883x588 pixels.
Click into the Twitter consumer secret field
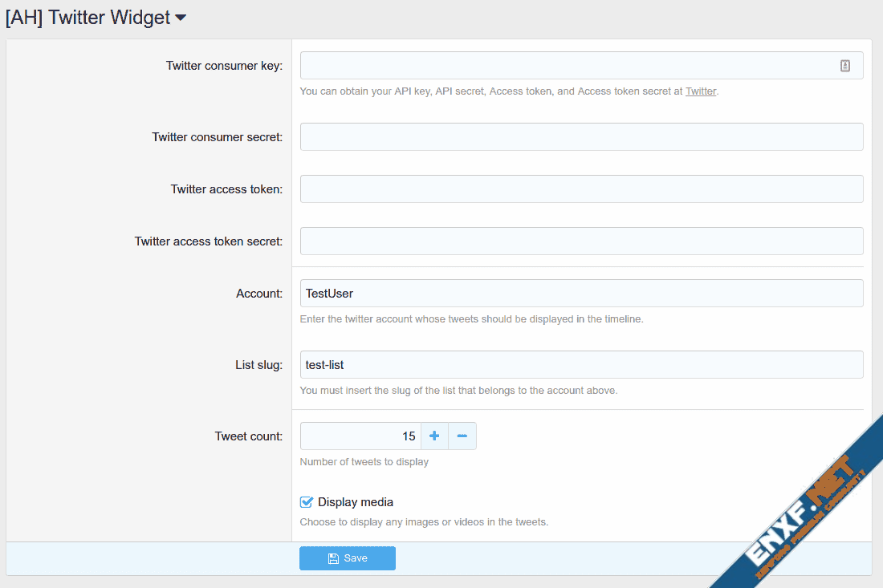[581, 136]
